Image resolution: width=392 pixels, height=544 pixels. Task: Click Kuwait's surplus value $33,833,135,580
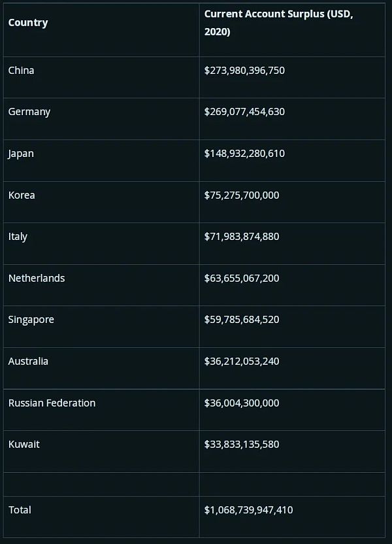pos(242,444)
